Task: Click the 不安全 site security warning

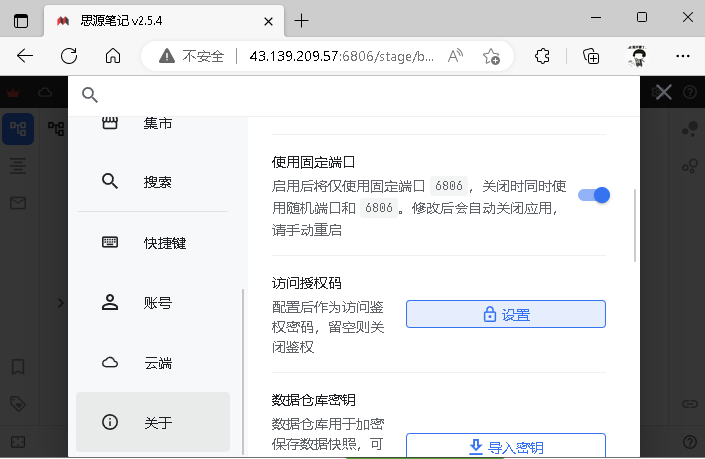Action: pyautogui.click(x=191, y=56)
